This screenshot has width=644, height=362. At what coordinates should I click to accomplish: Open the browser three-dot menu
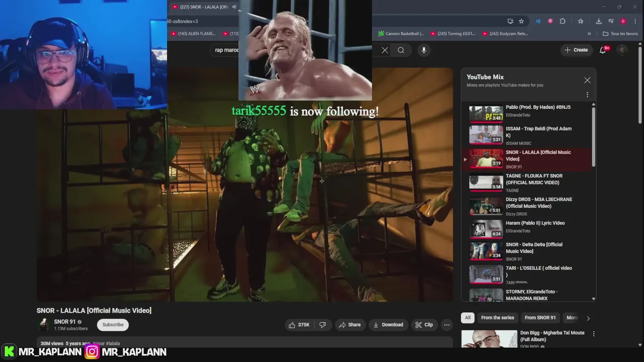[x=636, y=21]
